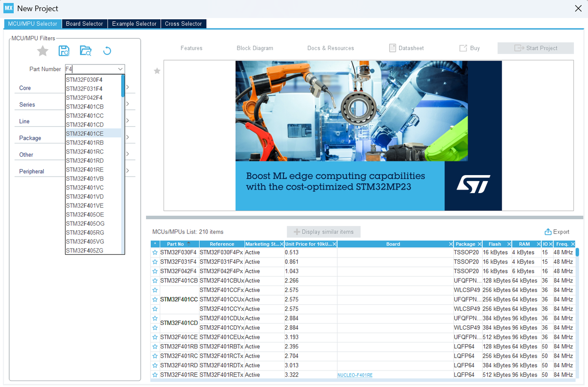This screenshot has height=387, width=588.
Task: Remove the RAM column via its X
Action: 538,244
